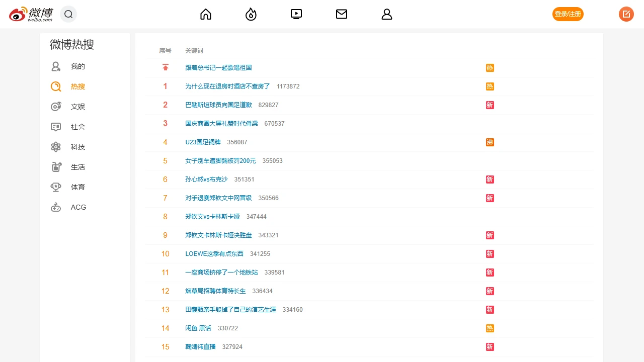Open topic 巴勒斯坦球员向国足道歉
Screen dimensions: 644x362
click(x=218, y=105)
